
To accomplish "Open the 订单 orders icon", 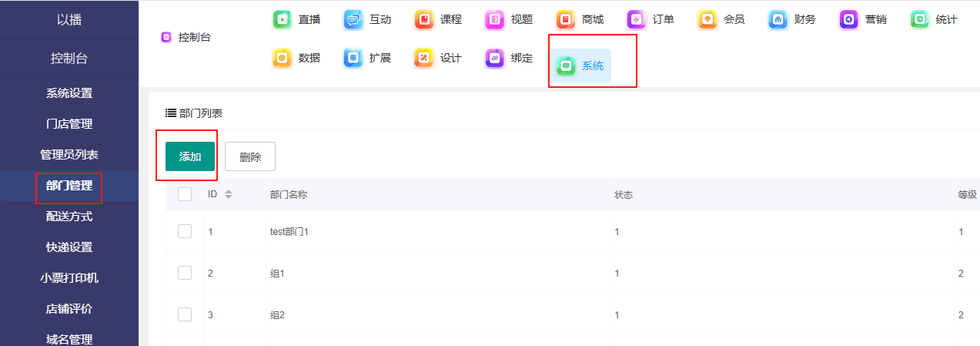I will pos(637,19).
